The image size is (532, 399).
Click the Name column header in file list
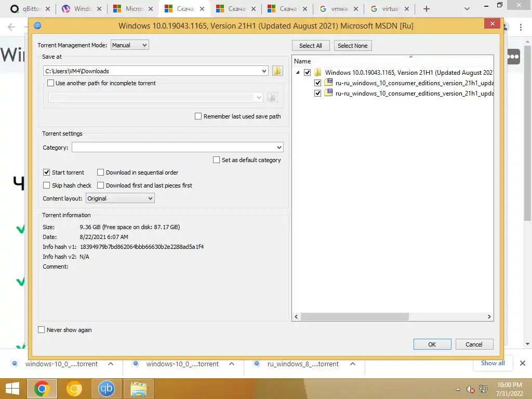302,61
